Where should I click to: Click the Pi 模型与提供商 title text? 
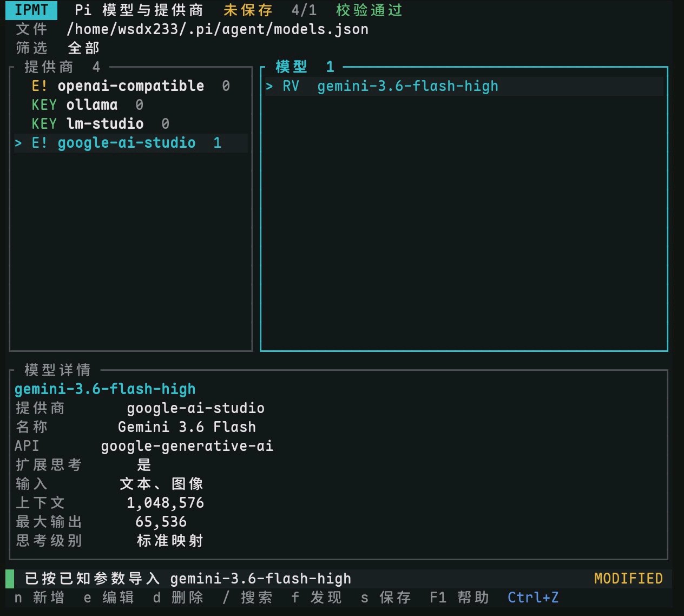(139, 10)
